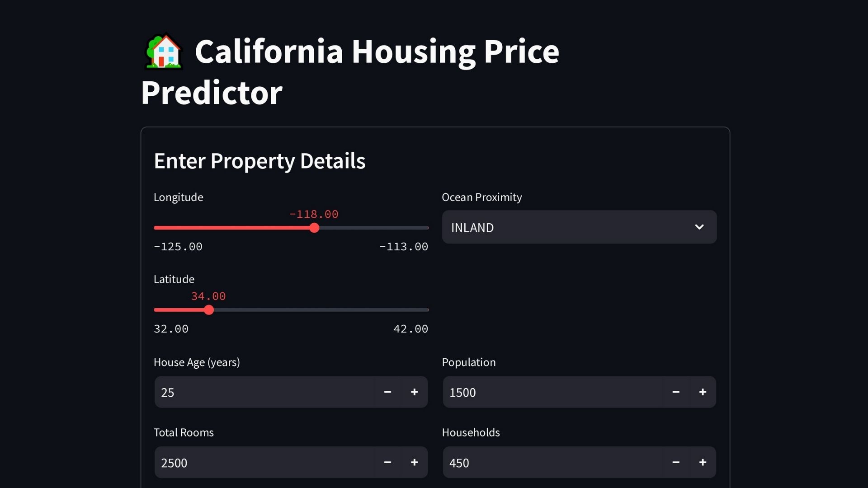Image resolution: width=868 pixels, height=488 pixels.
Task: Click the Longitude slider handle
Action: pyautogui.click(x=315, y=228)
